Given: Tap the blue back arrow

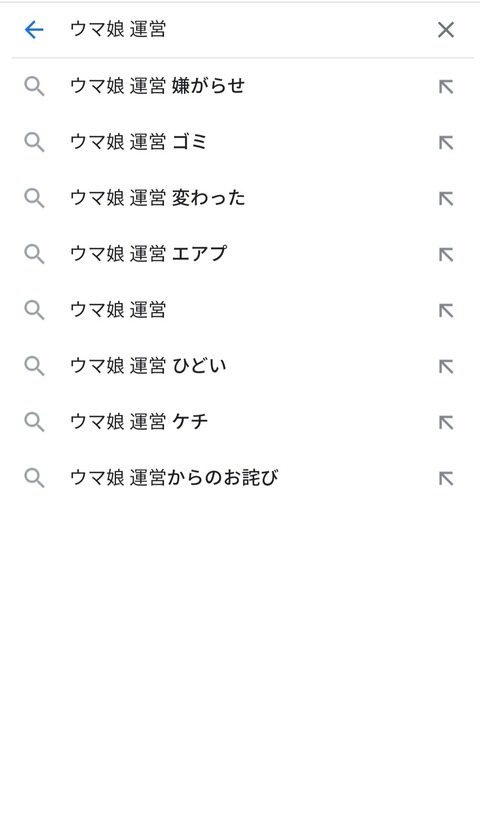Looking at the screenshot, I should coord(34,30).
